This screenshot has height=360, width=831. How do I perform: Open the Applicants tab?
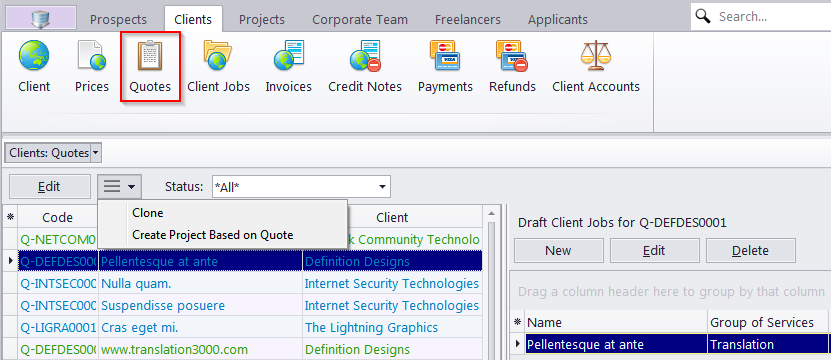tap(558, 20)
